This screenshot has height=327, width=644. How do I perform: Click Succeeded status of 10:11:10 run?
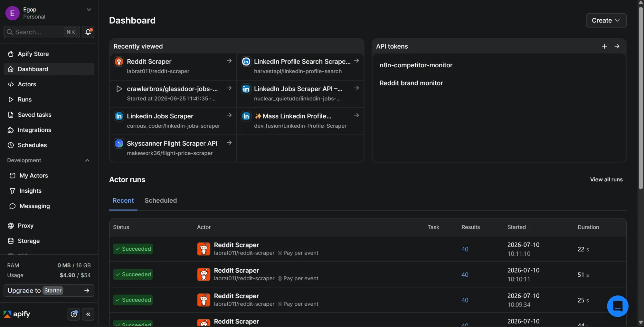click(x=133, y=249)
